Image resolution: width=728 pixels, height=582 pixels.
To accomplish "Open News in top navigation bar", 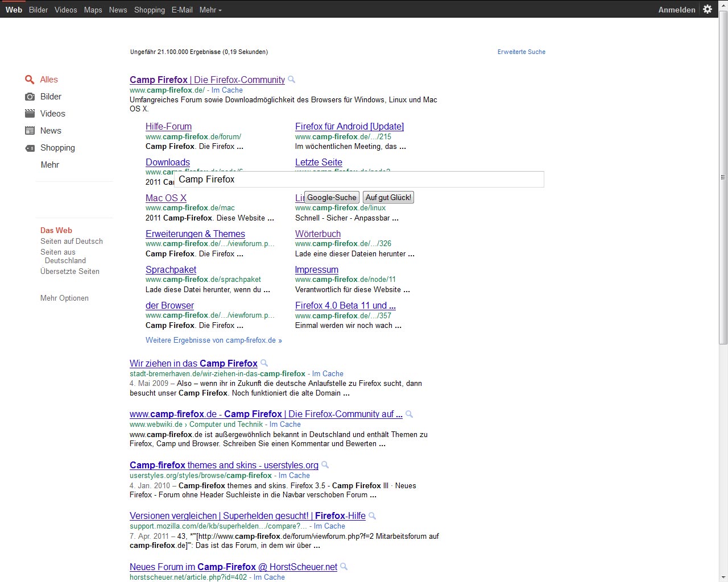I will tap(118, 10).
